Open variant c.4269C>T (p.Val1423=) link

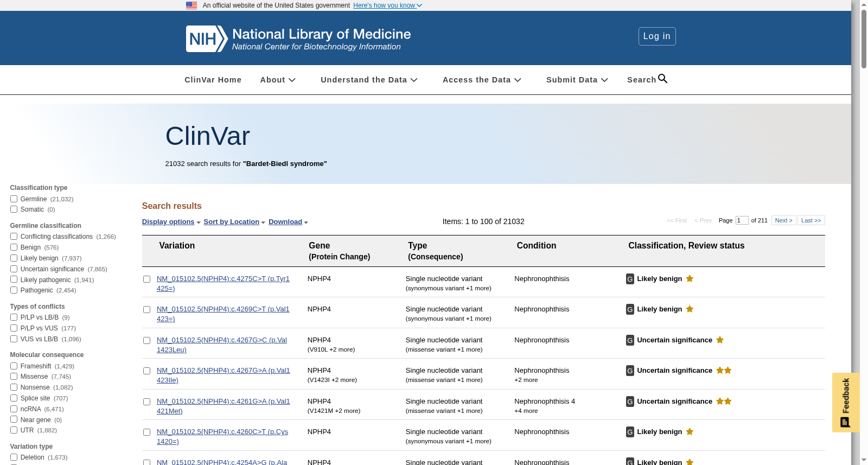coord(223,314)
